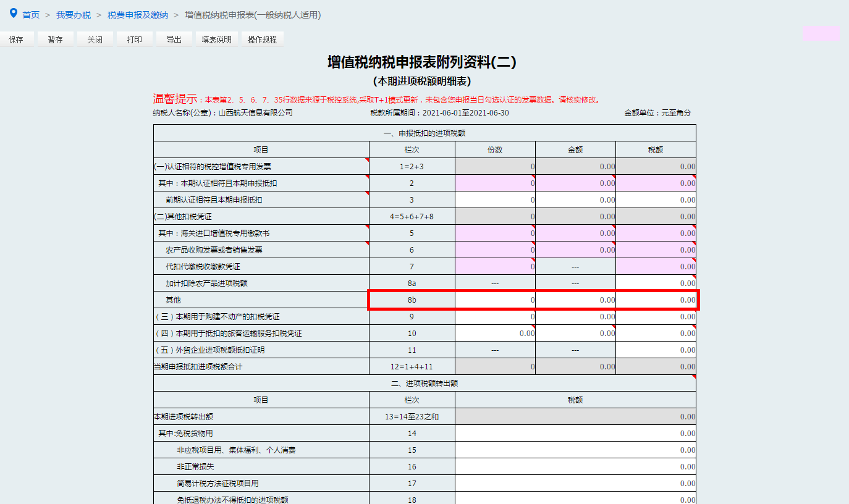The height and width of the screenshot is (504, 849).
Task: Select taxpayer name 山西航天信息有限公司
Action: (x=256, y=114)
